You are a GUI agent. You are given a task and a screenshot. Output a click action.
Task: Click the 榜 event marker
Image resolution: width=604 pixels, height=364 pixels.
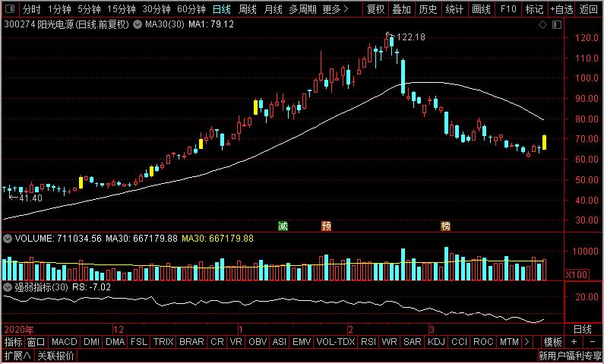point(446,226)
